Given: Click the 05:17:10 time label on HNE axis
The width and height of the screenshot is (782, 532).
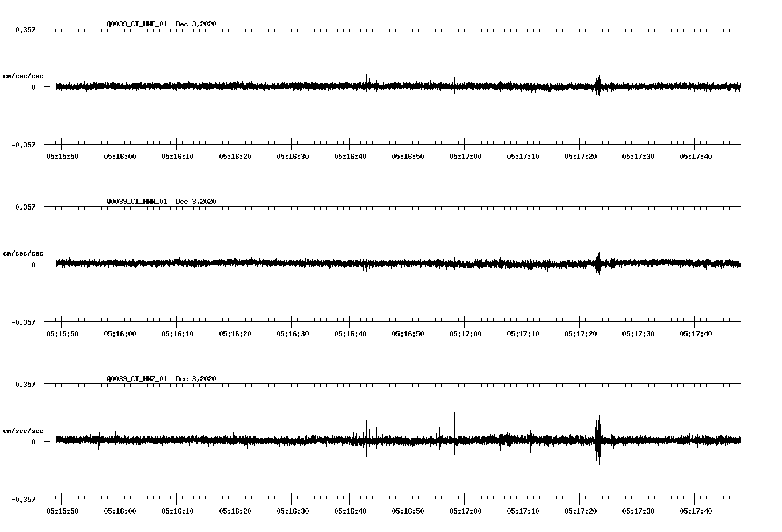Looking at the screenshot, I should [x=523, y=155].
